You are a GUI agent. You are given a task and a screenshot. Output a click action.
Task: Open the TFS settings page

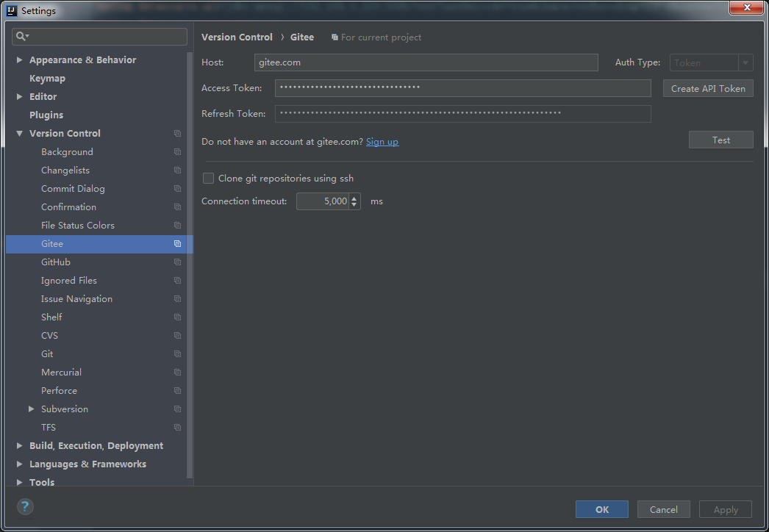pos(48,428)
